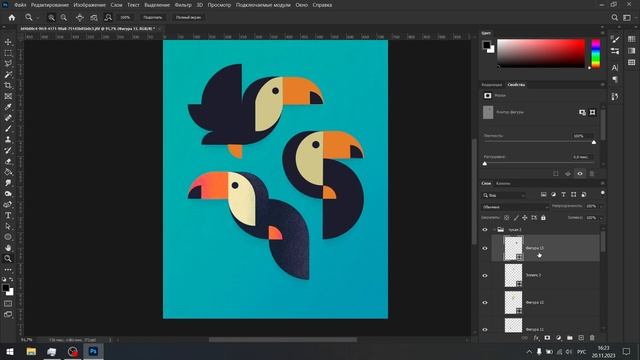Open the Просмотр menu
This screenshot has width=640, height=360.
(x=219, y=5)
